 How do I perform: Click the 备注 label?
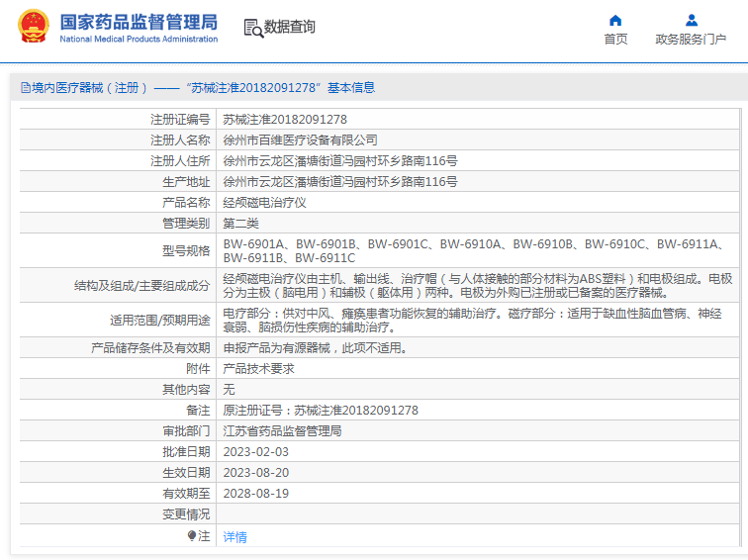[x=198, y=411]
